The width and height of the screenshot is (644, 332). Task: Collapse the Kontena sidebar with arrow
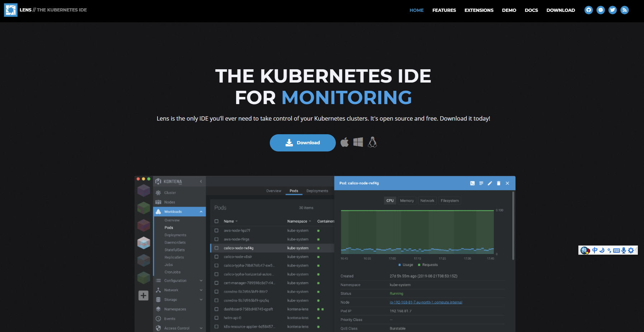click(201, 182)
